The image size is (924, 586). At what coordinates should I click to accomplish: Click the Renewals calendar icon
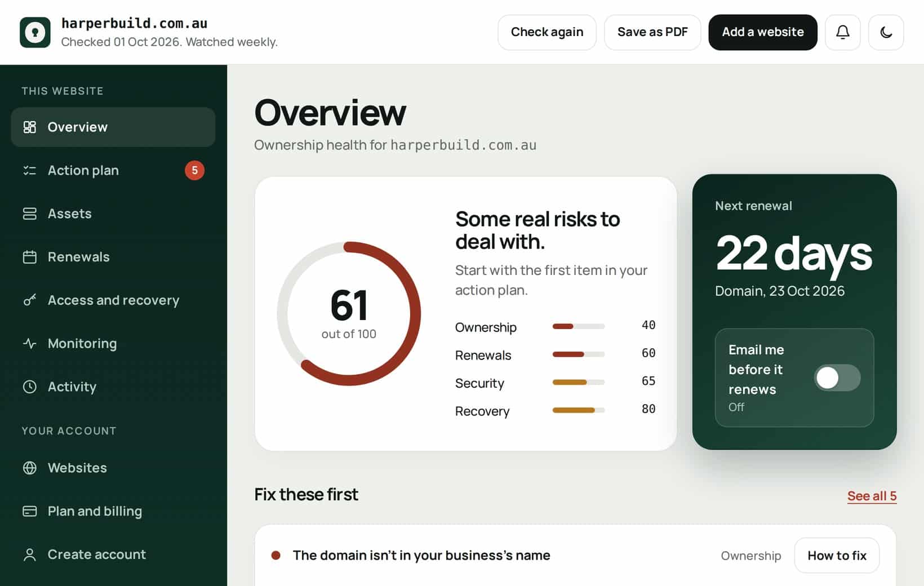tap(29, 257)
